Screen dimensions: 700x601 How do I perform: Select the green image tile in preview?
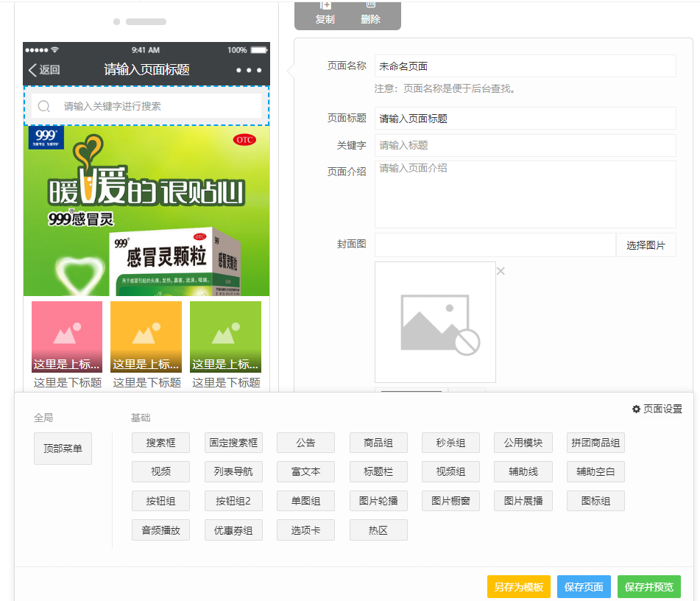click(x=225, y=337)
